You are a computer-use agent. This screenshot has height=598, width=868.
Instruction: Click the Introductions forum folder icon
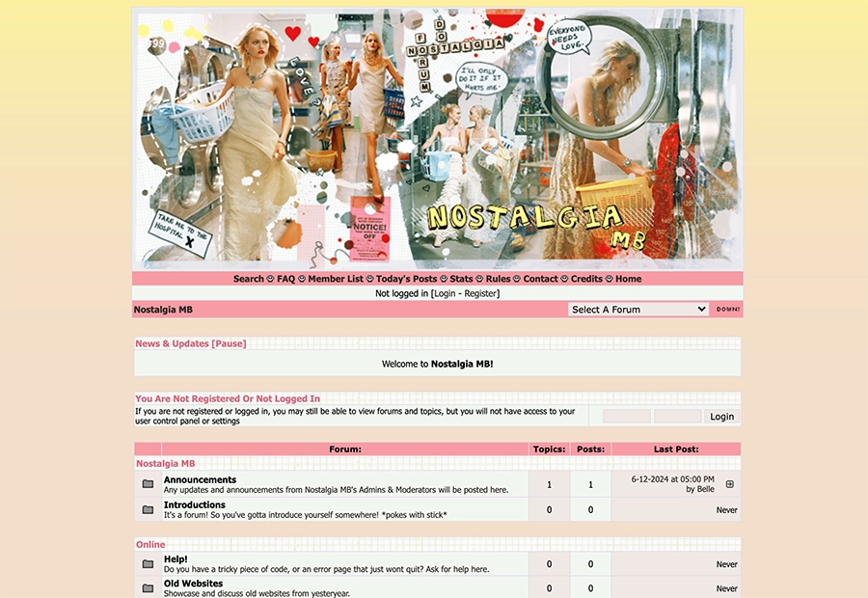click(148, 509)
